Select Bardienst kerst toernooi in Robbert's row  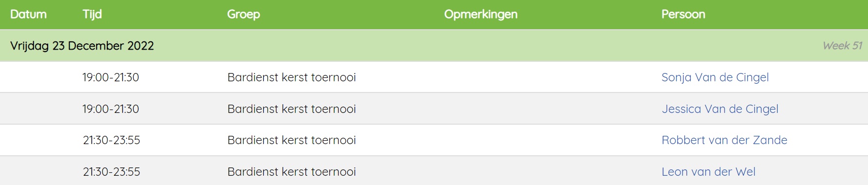point(291,140)
